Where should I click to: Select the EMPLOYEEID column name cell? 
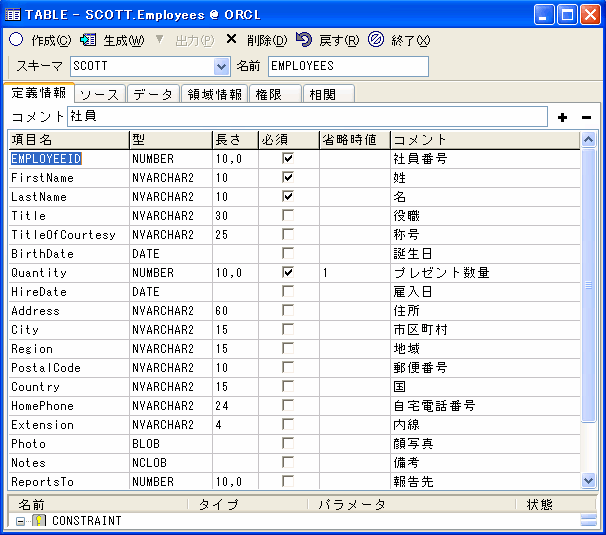point(68,159)
